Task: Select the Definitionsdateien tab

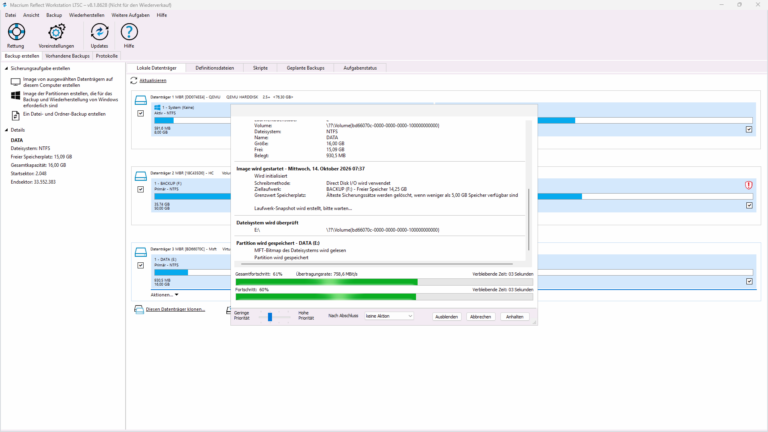Action: 215,68
